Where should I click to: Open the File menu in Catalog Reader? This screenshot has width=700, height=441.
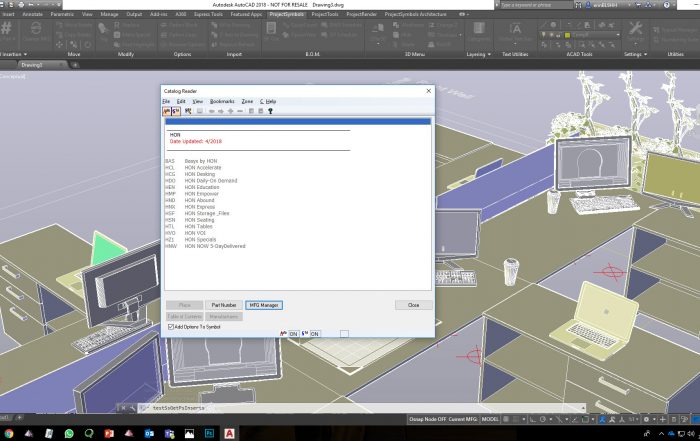(x=166, y=101)
